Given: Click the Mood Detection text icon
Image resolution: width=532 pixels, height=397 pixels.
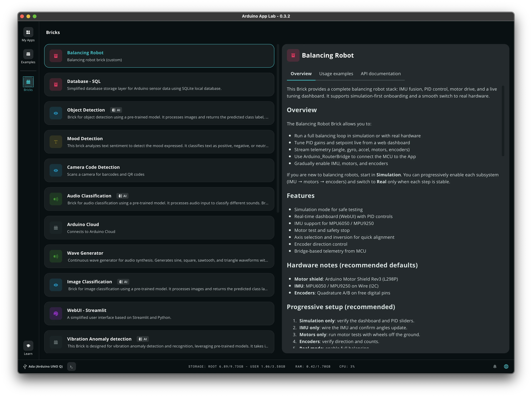Looking at the screenshot, I should coord(56,142).
